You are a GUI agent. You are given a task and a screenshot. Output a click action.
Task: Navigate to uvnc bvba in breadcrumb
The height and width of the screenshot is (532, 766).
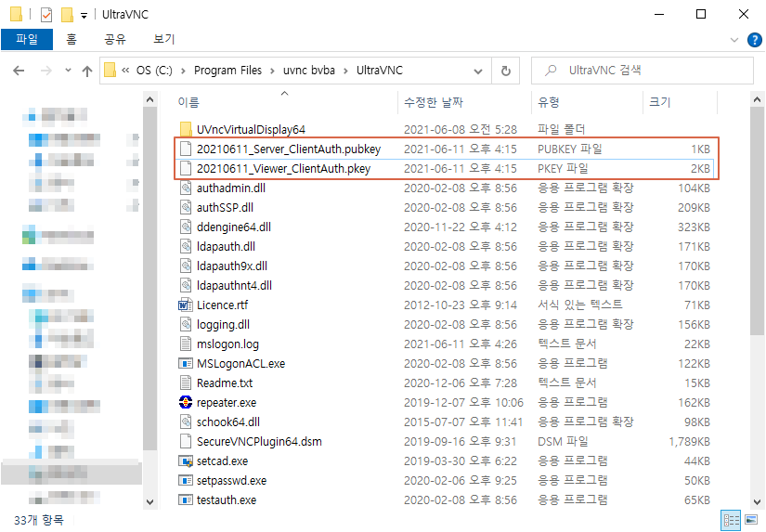(x=309, y=71)
